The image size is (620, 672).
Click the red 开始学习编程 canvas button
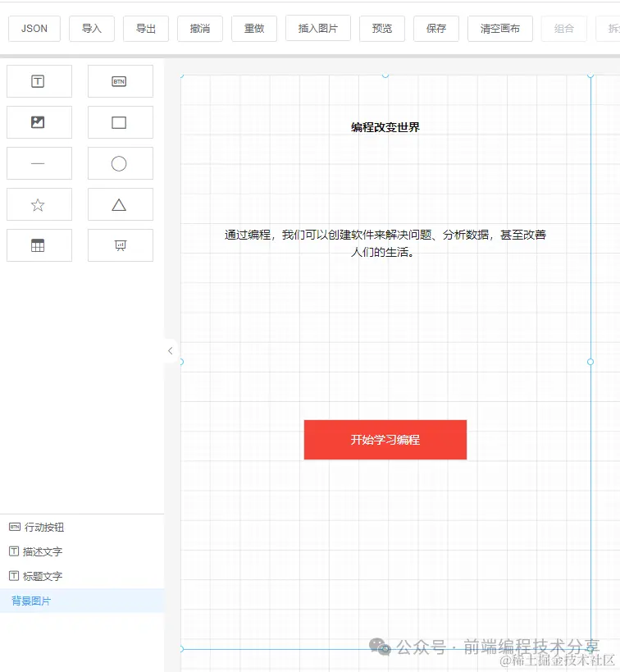point(385,440)
